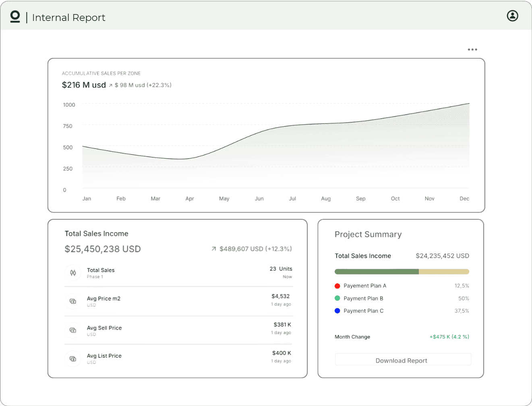
Task: Click the 1000 y-axis label
Action: click(x=69, y=105)
